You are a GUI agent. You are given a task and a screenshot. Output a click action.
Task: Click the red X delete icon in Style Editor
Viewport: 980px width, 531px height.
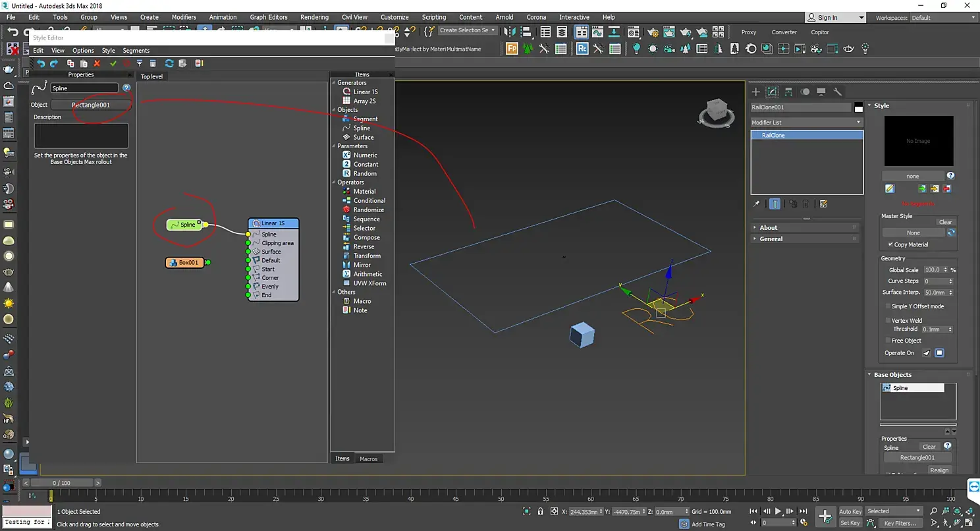tap(97, 63)
